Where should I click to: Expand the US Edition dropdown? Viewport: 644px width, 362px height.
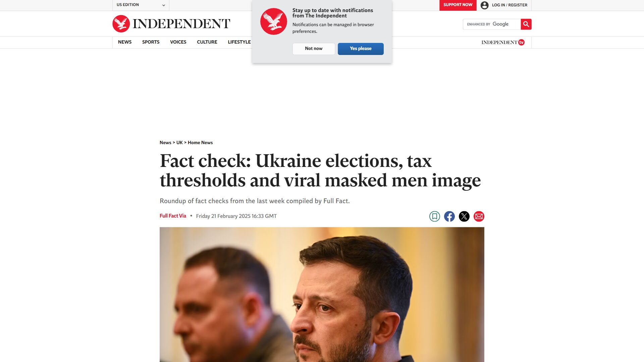point(141,5)
